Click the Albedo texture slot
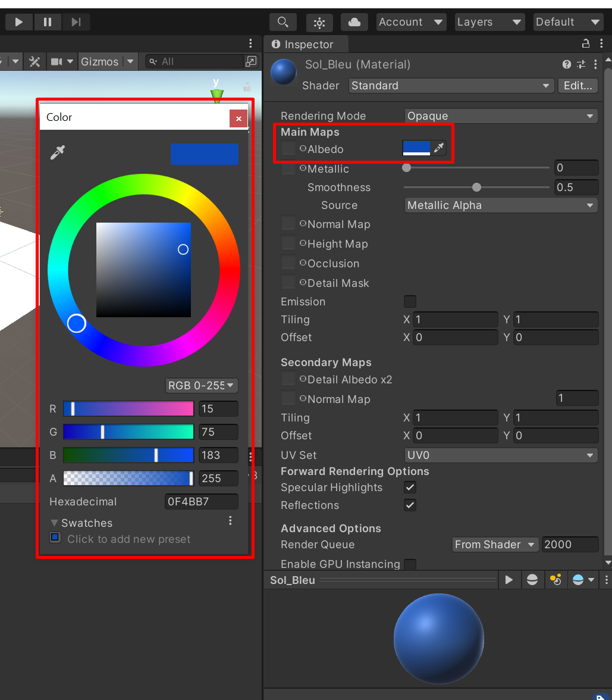The width and height of the screenshot is (612, 700). point(288,148)
